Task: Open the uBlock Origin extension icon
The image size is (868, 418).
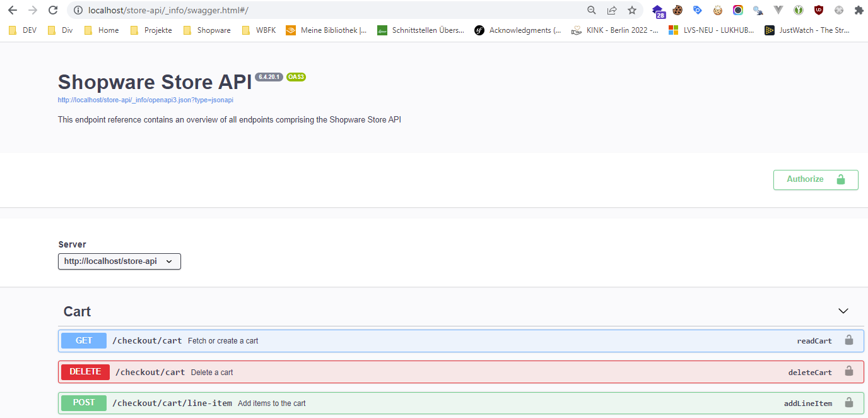Action: pos(819,10)
